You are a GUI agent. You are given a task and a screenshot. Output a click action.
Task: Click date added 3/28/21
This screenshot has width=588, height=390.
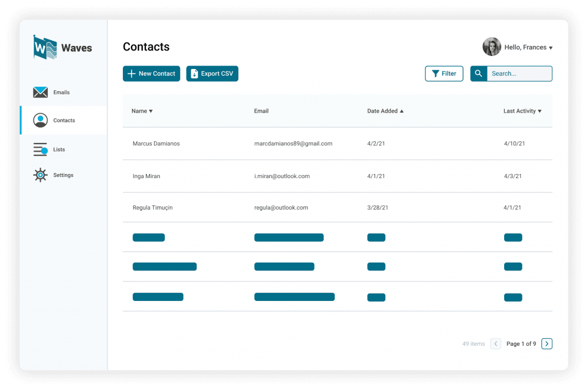pos(378,208)
